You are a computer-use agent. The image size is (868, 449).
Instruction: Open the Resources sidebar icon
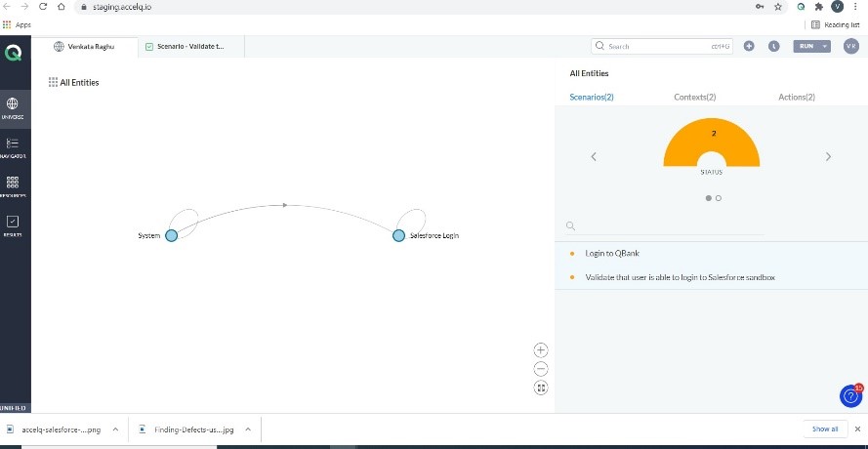(13, 184)
